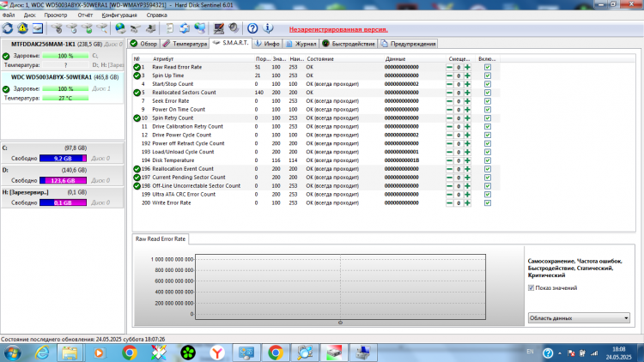Open Yandex browser from the taskbar
644x362 pixels.
217,353
